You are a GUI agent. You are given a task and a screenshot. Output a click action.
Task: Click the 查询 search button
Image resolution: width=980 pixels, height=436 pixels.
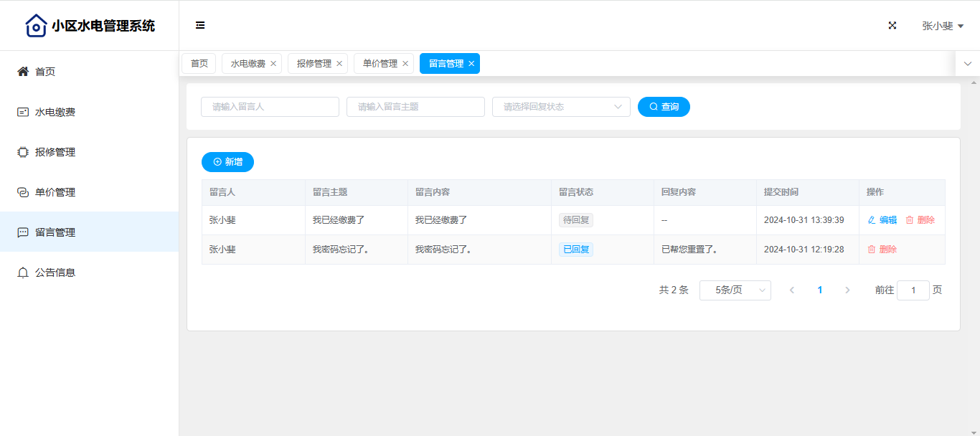[664, 107]
